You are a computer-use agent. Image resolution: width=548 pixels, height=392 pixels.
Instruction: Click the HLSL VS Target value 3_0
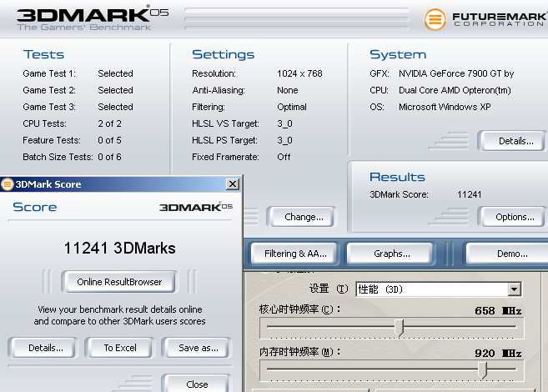click(284, 123)
